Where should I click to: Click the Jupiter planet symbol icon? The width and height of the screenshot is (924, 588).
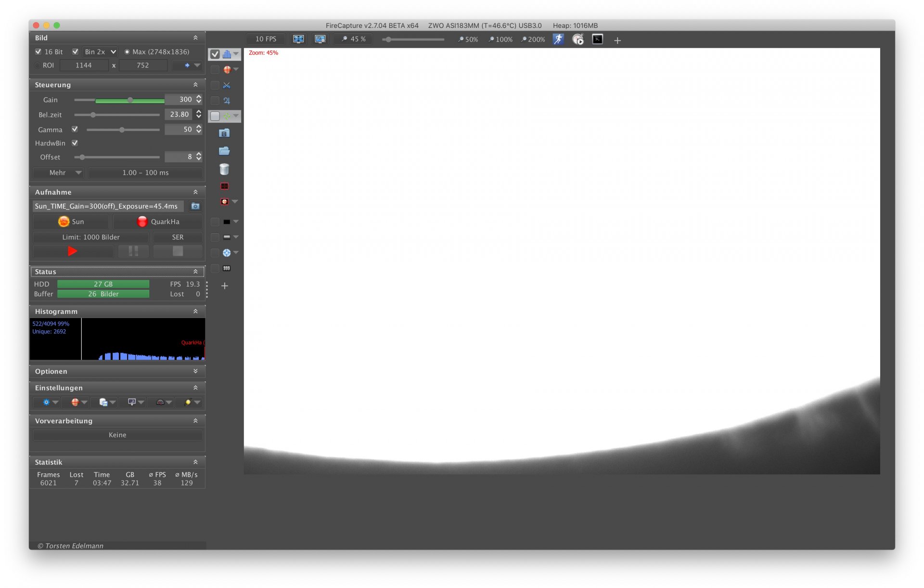(227, 101)
